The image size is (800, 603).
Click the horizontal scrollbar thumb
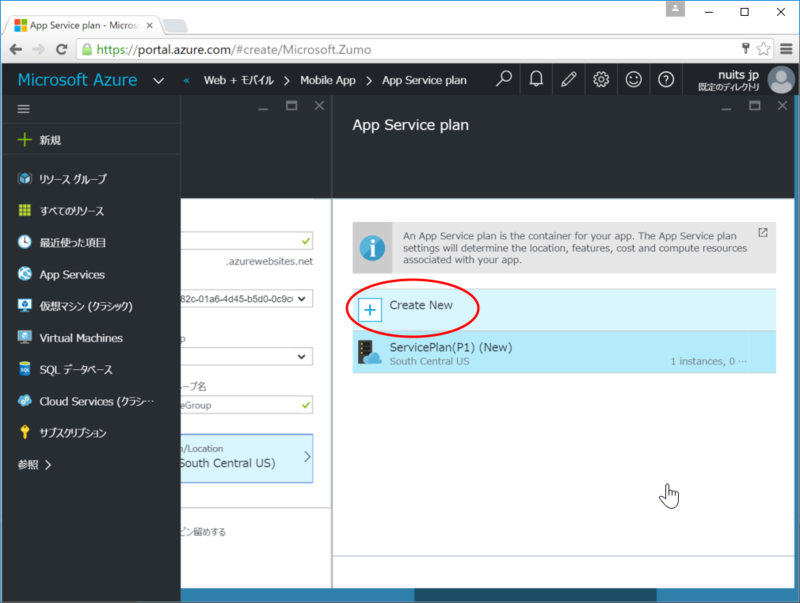point(535,595)
